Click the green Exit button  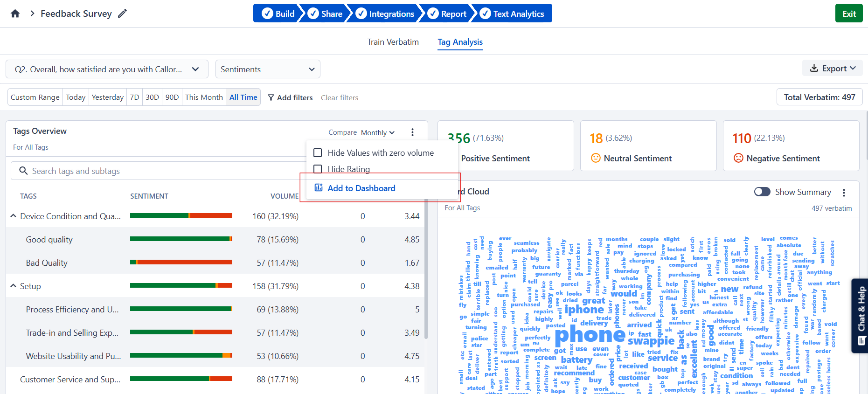coord(849,14)
